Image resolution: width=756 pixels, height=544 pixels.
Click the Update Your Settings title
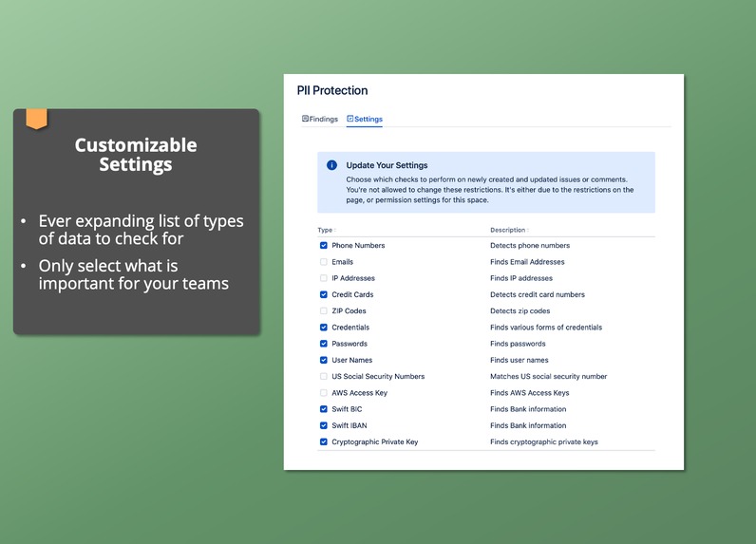click(387, 165)
